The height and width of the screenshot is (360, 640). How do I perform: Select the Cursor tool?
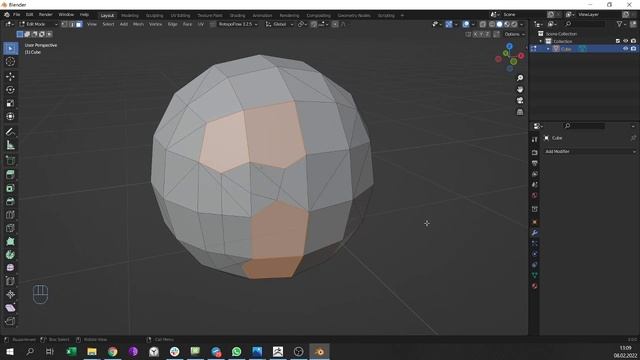10,62
